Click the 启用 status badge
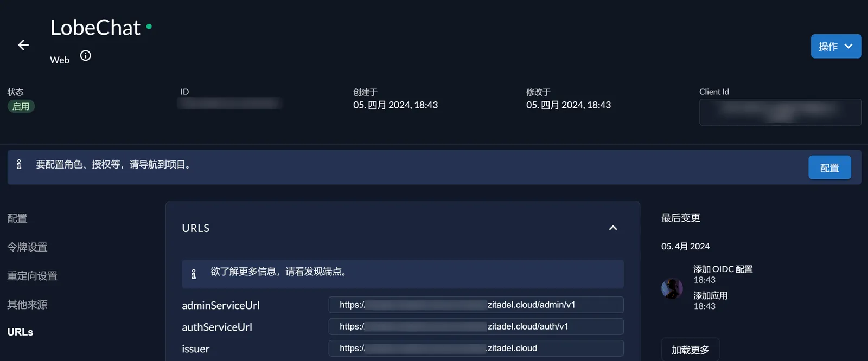868x361 pixels. [x=21, y=107]
